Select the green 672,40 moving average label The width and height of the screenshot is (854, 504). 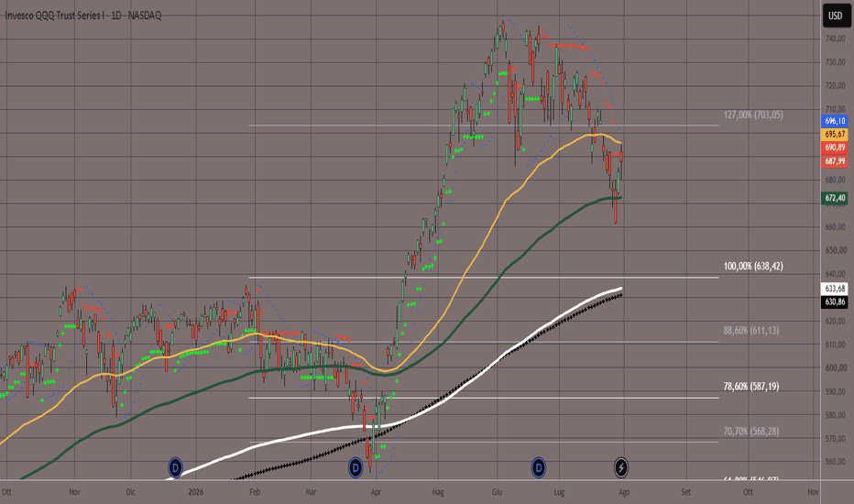(835, 198)
